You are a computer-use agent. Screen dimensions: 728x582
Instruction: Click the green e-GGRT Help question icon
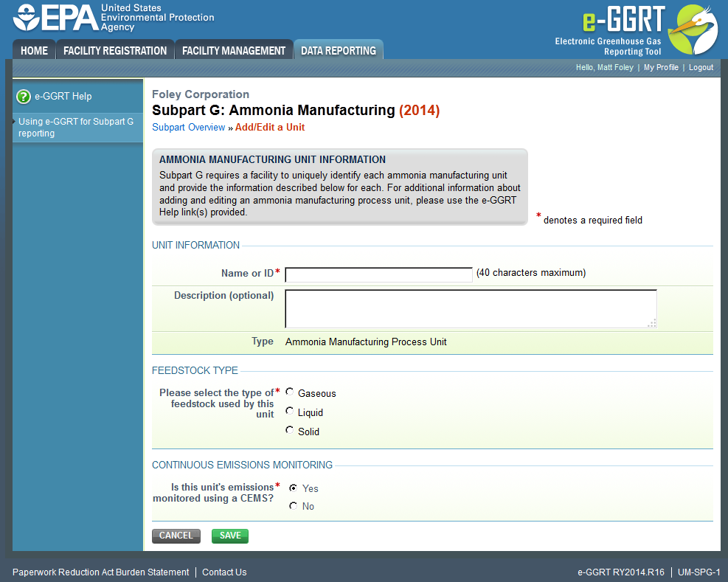(23, 97)
